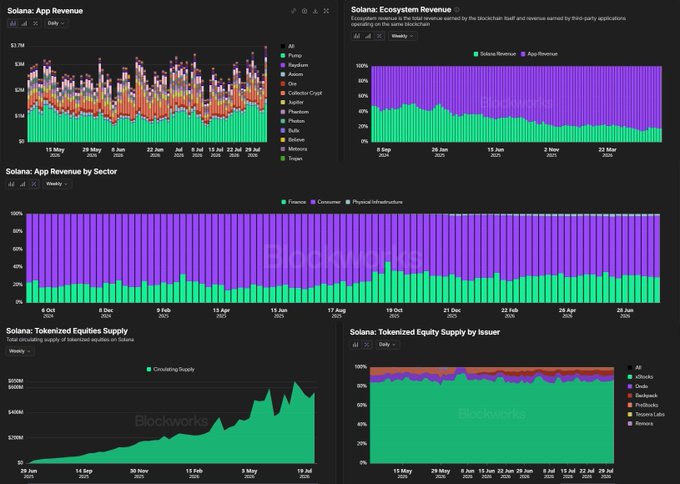The height and width of the screenshot is (484, 680).
Task: Click the $650M axis label in Tokenized Equities
Action: pos(16,381)
